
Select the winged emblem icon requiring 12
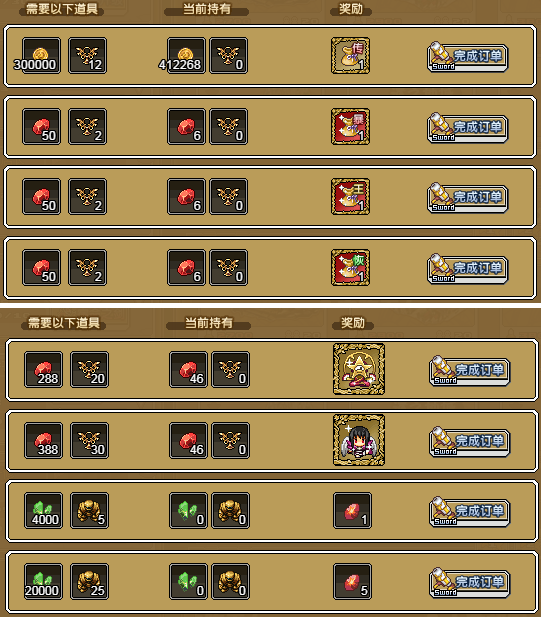point(87,55)
